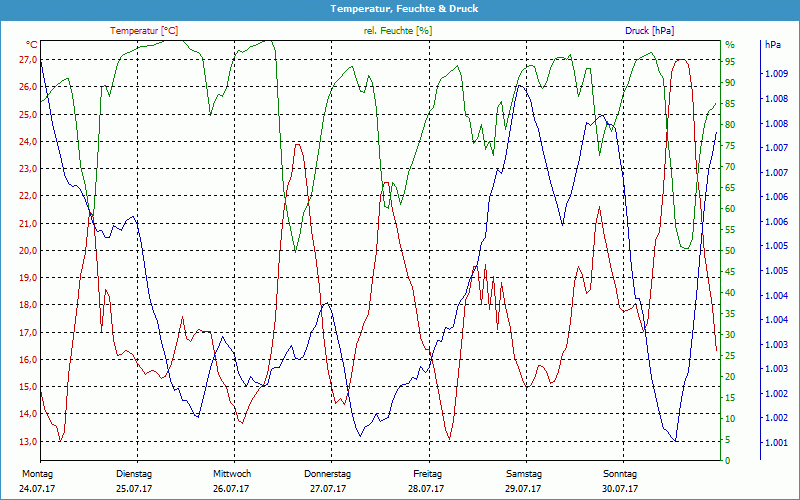Click temperature axis value 24,0
Image resolution: width=800 pixels, height=500 pixels.
click(28, 141)
